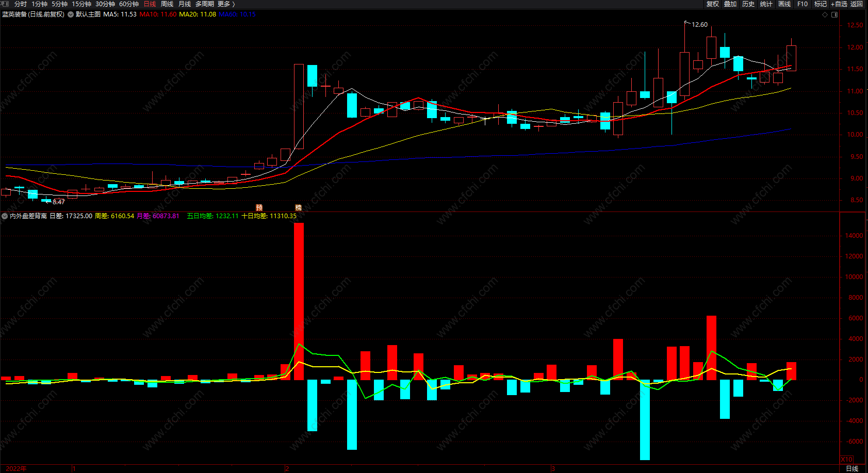
Task: Click the 榜 leaderboard marker icon
Action: tap(299, 207)
